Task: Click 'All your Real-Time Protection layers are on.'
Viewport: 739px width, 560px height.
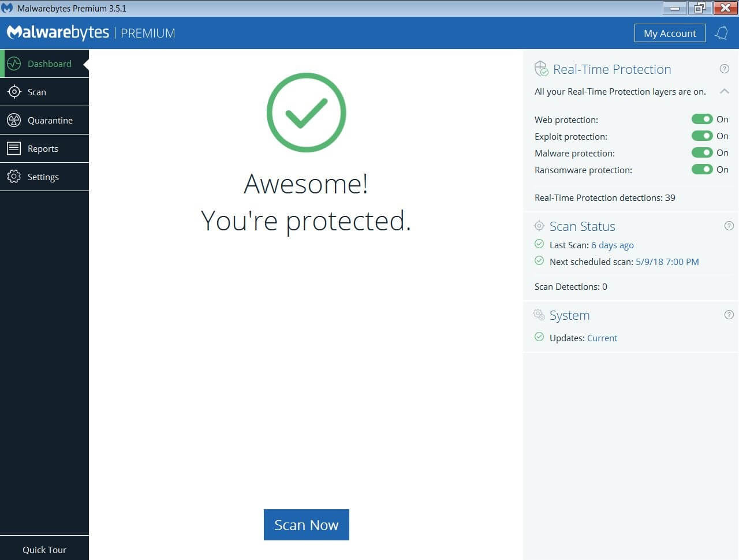Action: (x=620, y=91)
